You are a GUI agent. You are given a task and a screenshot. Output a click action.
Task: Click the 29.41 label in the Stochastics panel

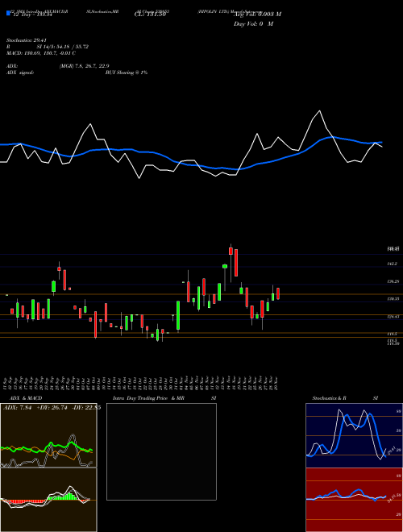[390, 450]
